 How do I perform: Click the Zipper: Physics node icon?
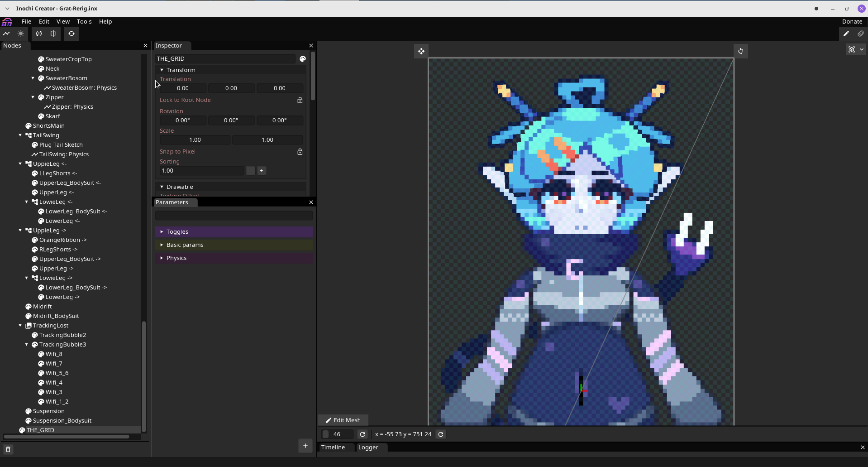point(48,107)
